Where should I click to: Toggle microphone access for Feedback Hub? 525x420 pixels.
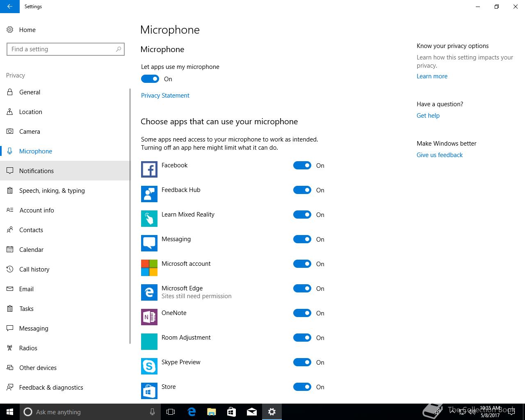click(x=302, y=190)
